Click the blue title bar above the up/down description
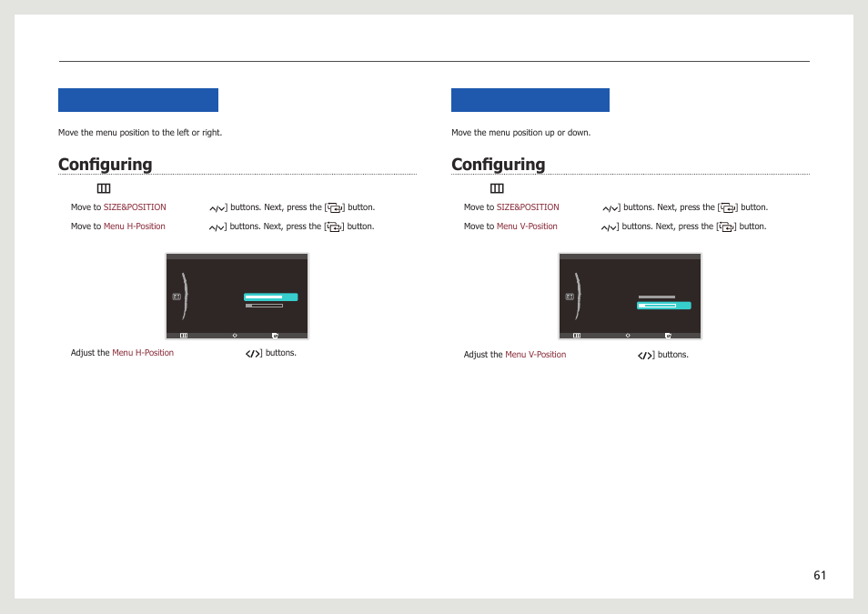 (x=530, y=100)
